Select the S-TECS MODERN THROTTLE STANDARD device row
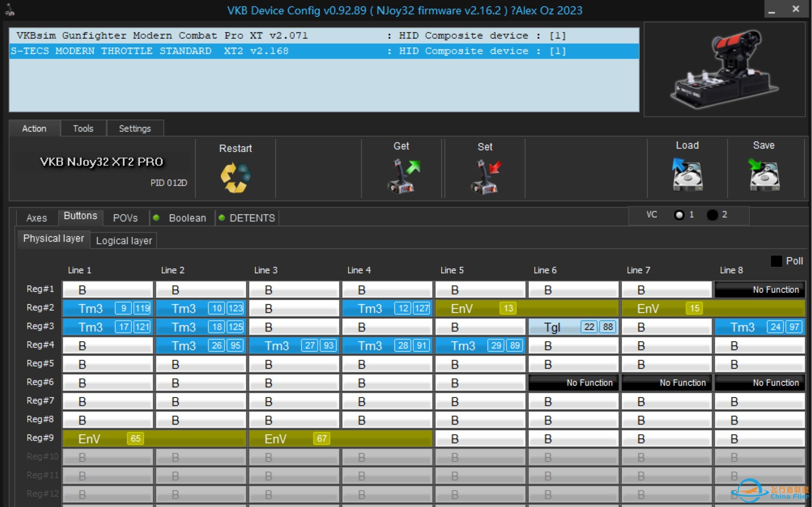The height and width of the screenshot is (507, 812). click(324, 51)
